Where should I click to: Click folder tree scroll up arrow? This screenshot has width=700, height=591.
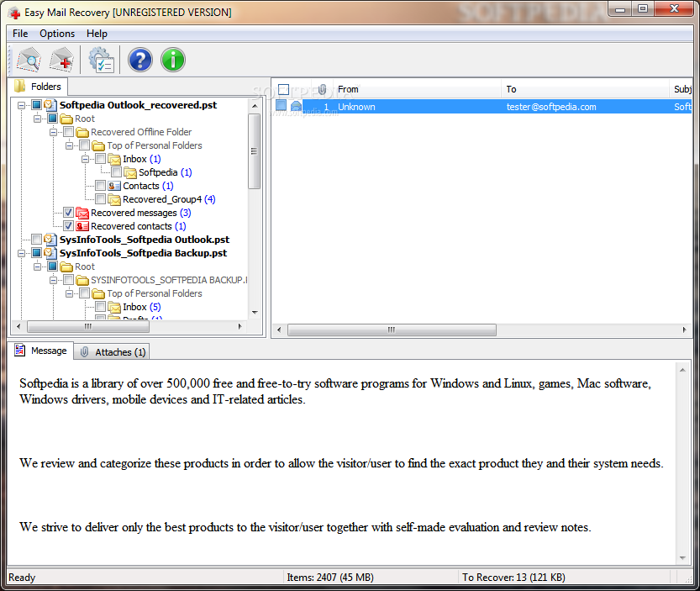point(255,106)
